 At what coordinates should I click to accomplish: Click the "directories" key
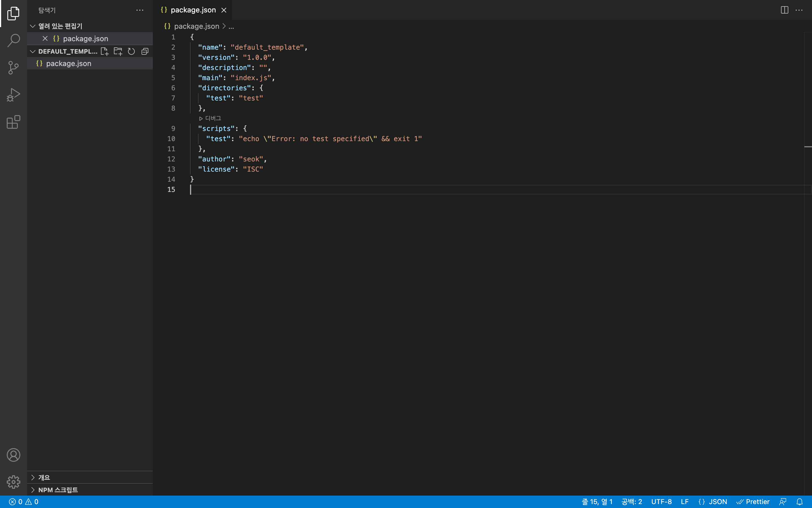[x=224, y=88]
